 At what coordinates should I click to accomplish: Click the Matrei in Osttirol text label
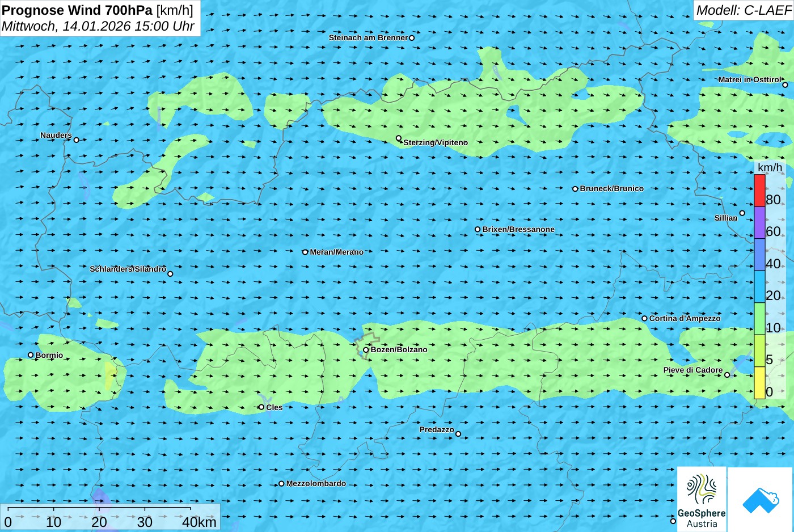750,80
